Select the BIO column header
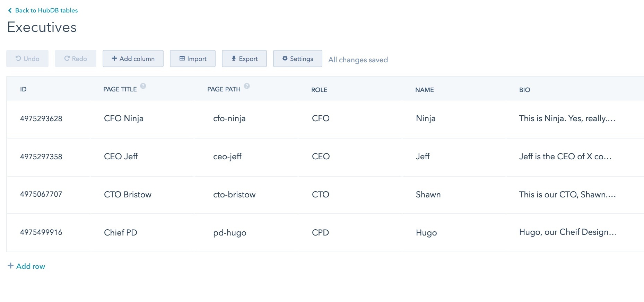The width and height of the screenshot is (644, 302). click(524, 90)
